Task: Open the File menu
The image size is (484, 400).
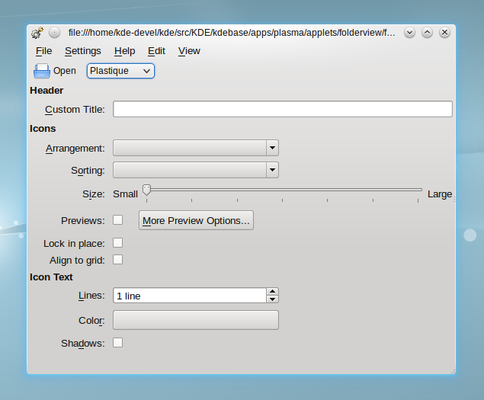Action: [44, 51]
